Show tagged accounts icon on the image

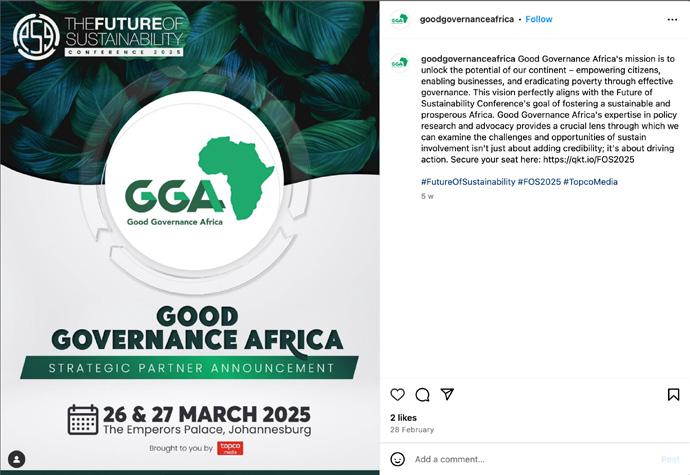[x=16, y=459]
